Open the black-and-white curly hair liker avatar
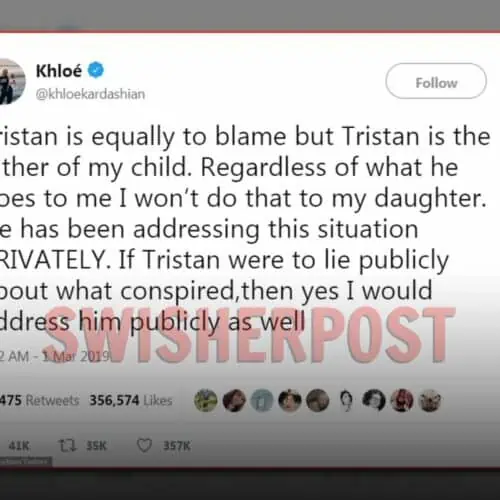The height and width of the screenshot is (500, 500). click(374, 400)
